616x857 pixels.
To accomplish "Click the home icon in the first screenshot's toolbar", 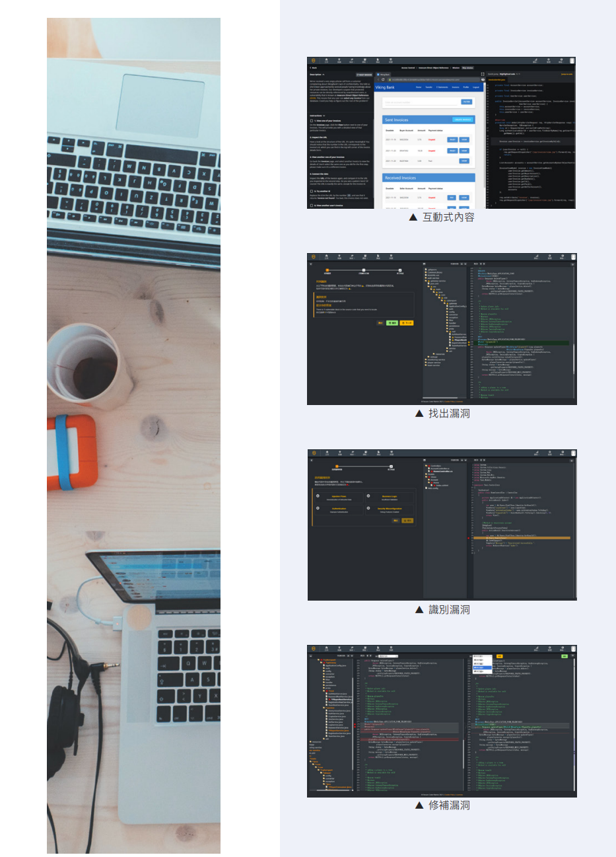I will pos(326,61).
